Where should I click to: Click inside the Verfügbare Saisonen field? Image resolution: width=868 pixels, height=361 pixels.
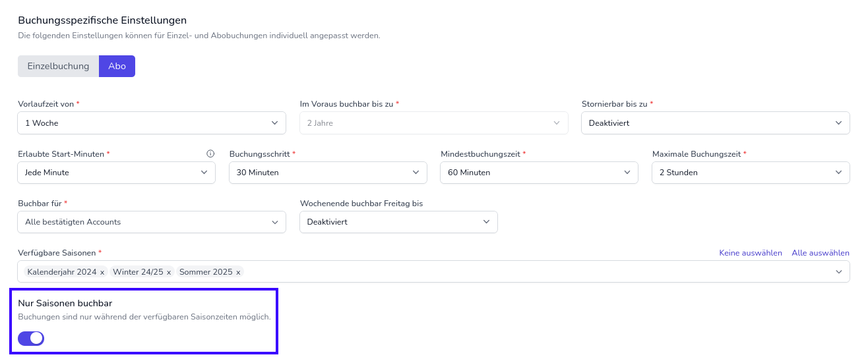click(x=528, y=272)
